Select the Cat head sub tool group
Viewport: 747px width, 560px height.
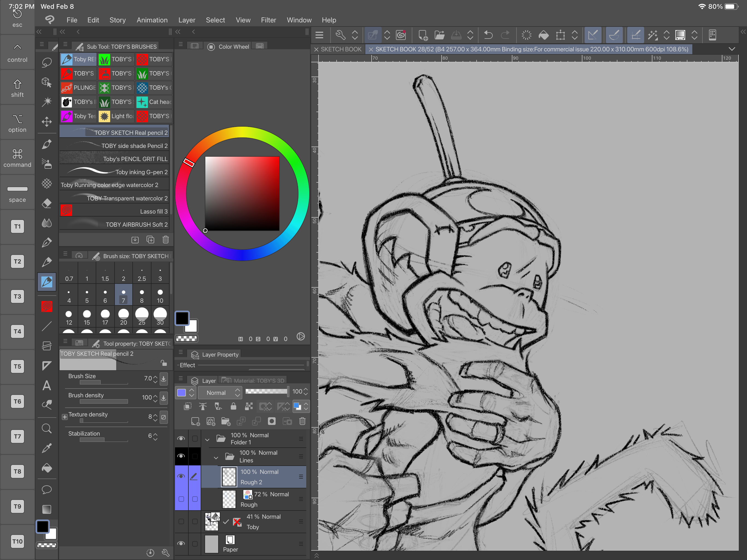click(154, 102)
